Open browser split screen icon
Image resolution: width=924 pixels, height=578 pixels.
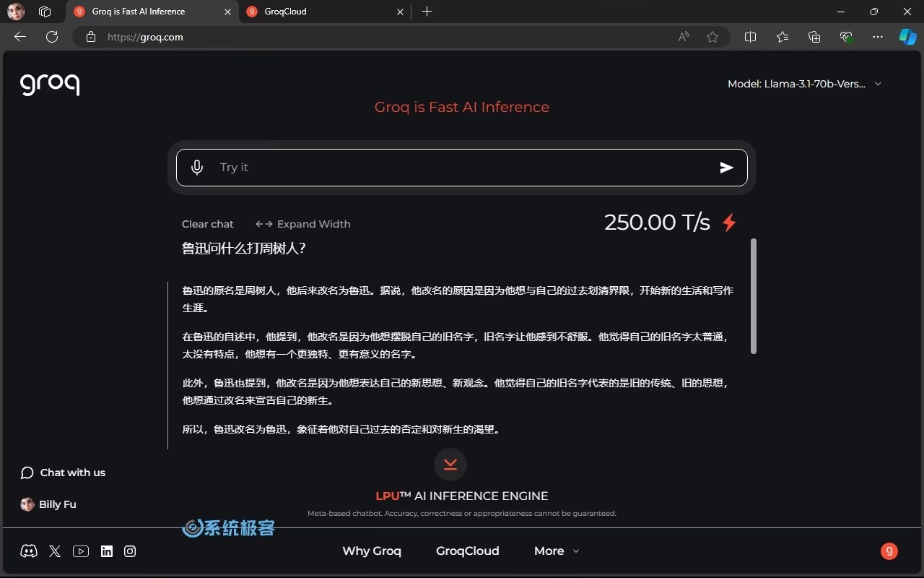[x=750, y=37]
